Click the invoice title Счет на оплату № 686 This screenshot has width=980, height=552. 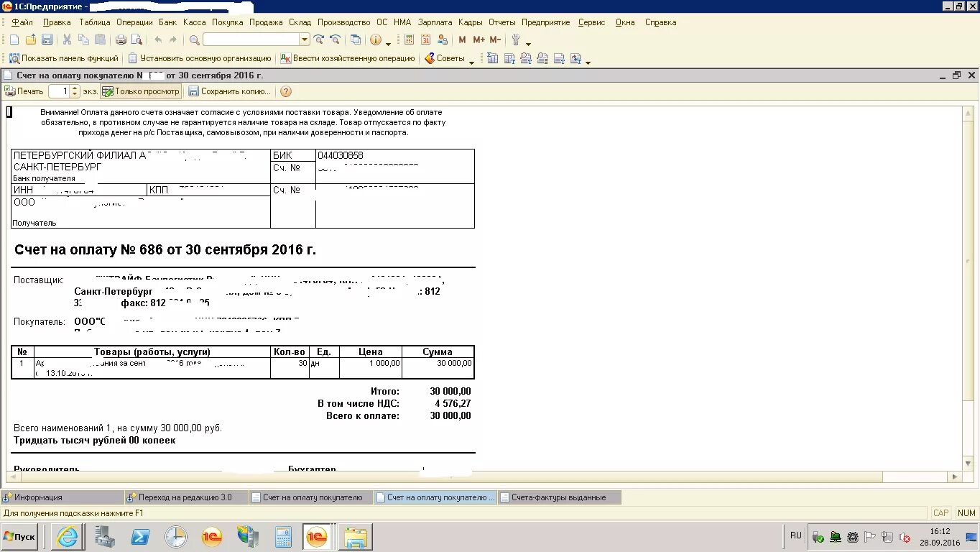pyautogui.click(x=165, y=250)
